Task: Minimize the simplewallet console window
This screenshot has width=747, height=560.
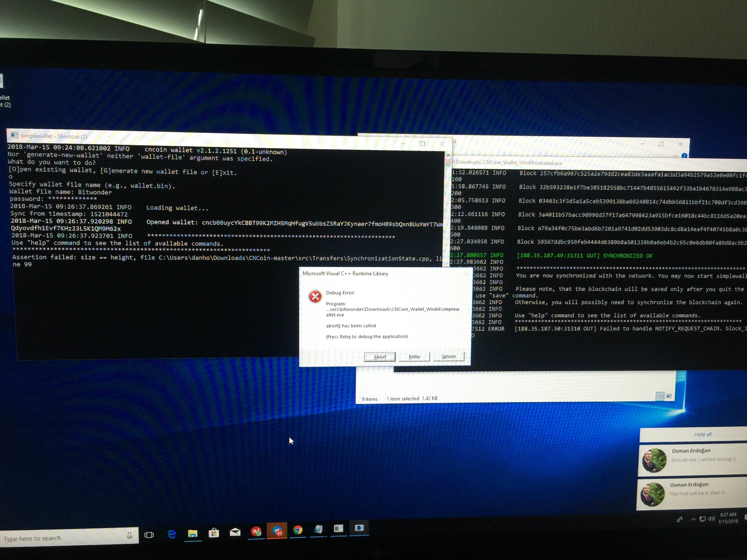Action: pos(403,143)
